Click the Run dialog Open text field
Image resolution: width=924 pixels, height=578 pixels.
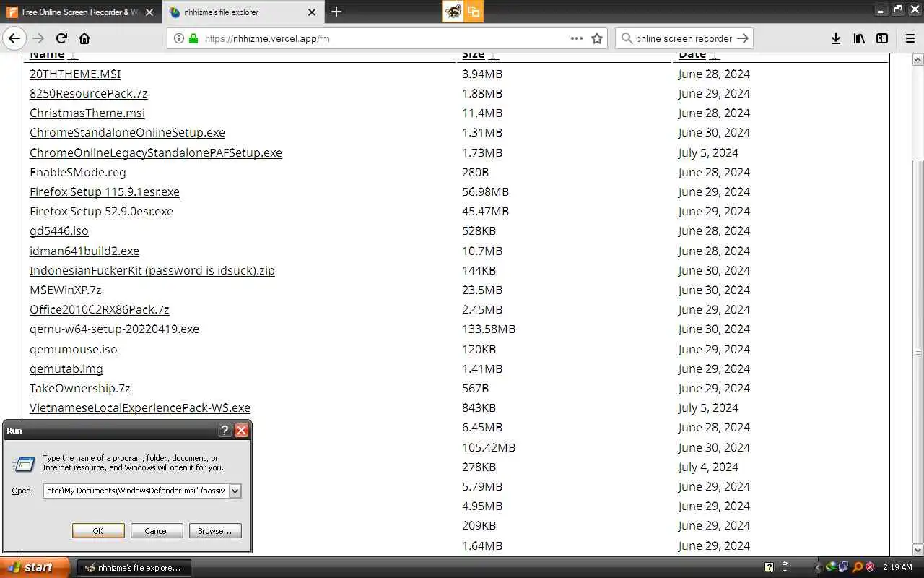pyautogui.click(x=135, y=491)
